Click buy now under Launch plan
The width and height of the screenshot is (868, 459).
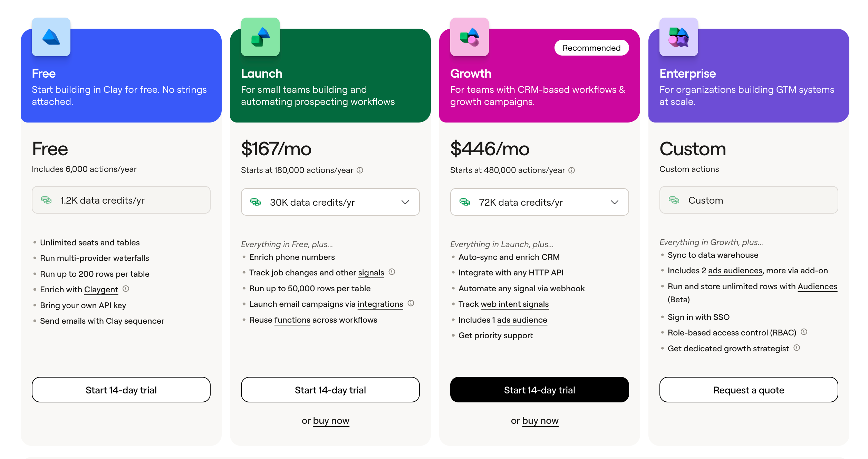pyautogui.click(x=331, y=421)
